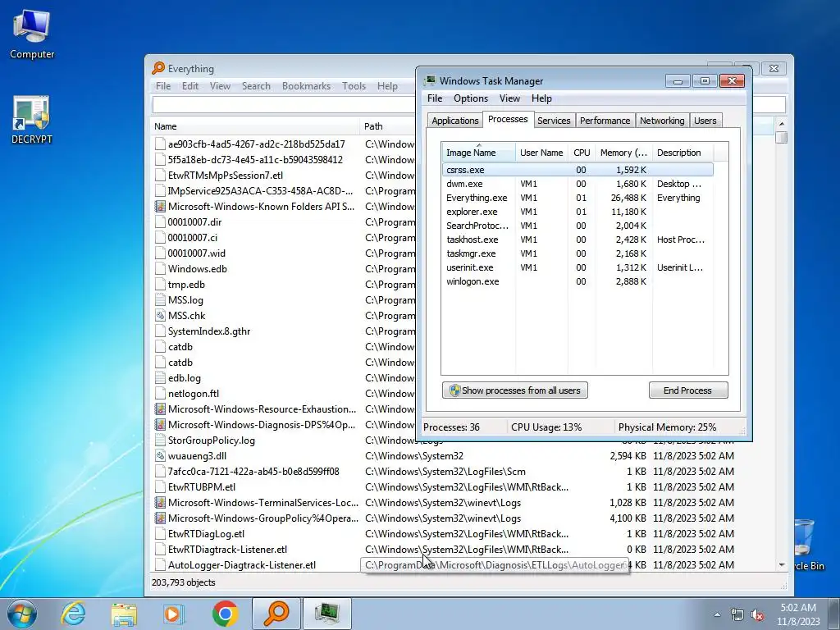This screenshot has height=630, width=840.
Task: Open Task Manager Options menu
Action: [470, 98]
